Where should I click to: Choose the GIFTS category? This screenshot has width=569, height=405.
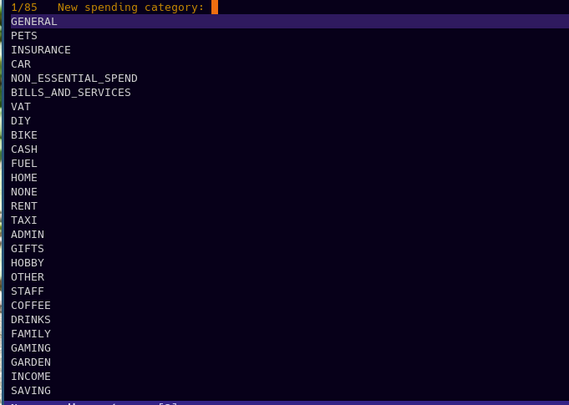click(27, 248)
